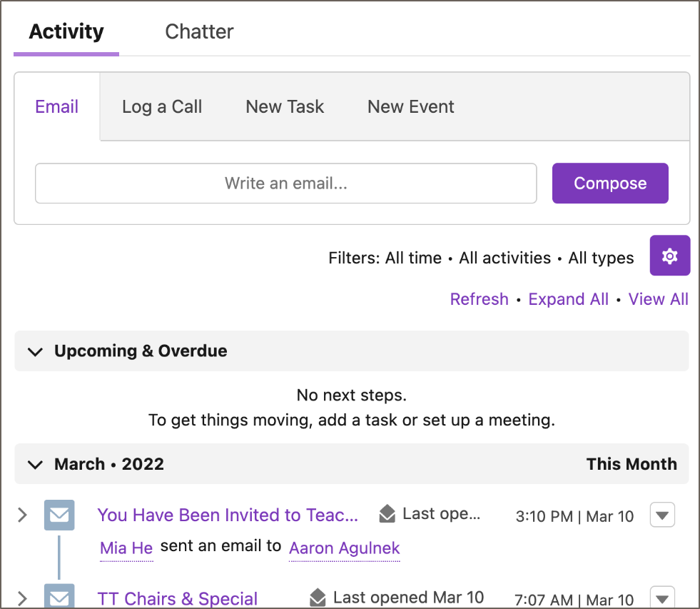The image size is (700, 609).
Task: Click the email icon for 'You Have Been Invited' entry
Action: pos(59,515)
